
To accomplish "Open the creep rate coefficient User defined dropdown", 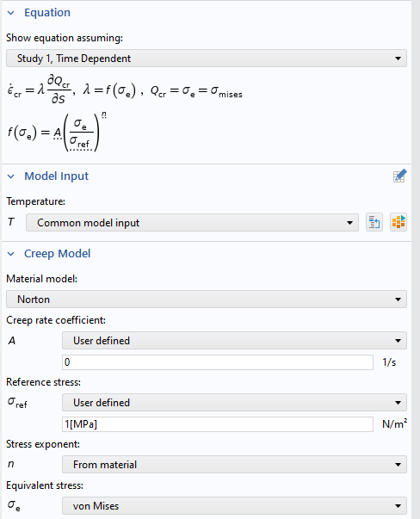I will pyautogui.click(x=234, y=341).
